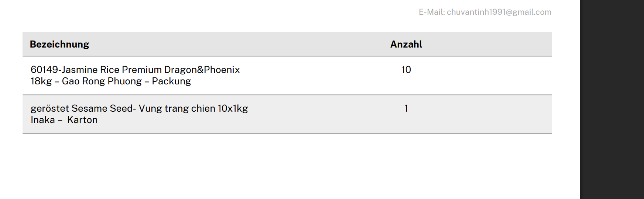The image size is (644, 199).
Task: Click the Inaka brand name
Action: pyautogui.click(x=43, y=120)
